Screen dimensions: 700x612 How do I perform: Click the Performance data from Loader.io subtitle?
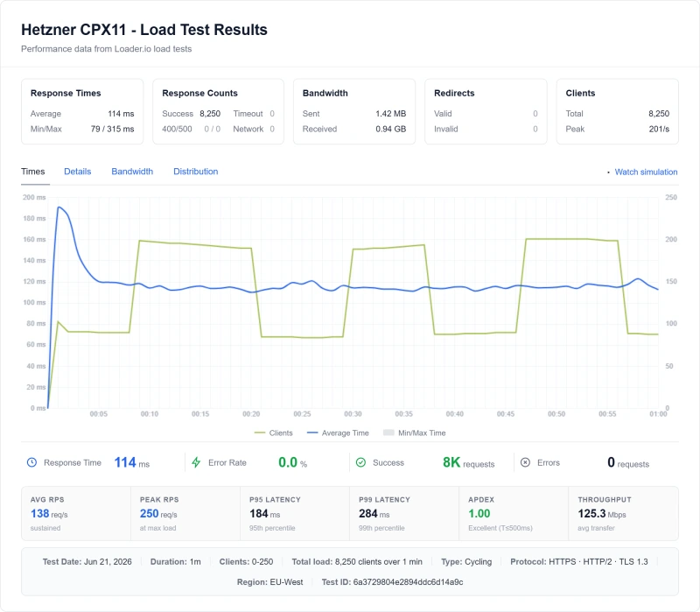tap(106, 49)
